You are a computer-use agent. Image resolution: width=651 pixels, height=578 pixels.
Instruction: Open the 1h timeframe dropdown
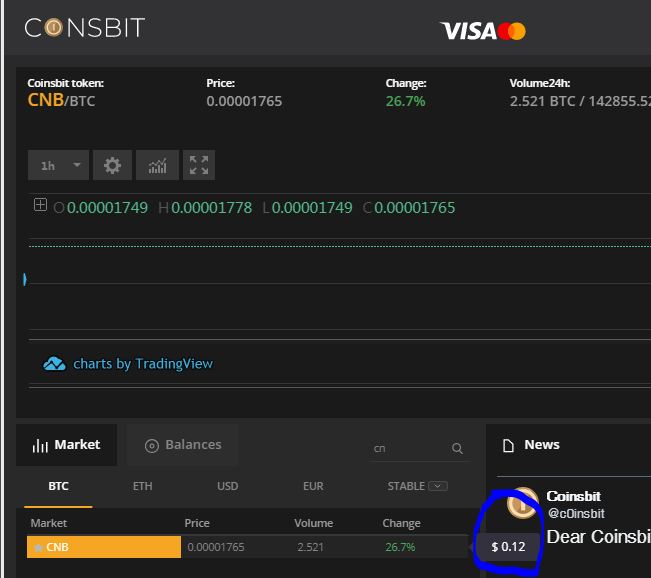click(58, 165)
